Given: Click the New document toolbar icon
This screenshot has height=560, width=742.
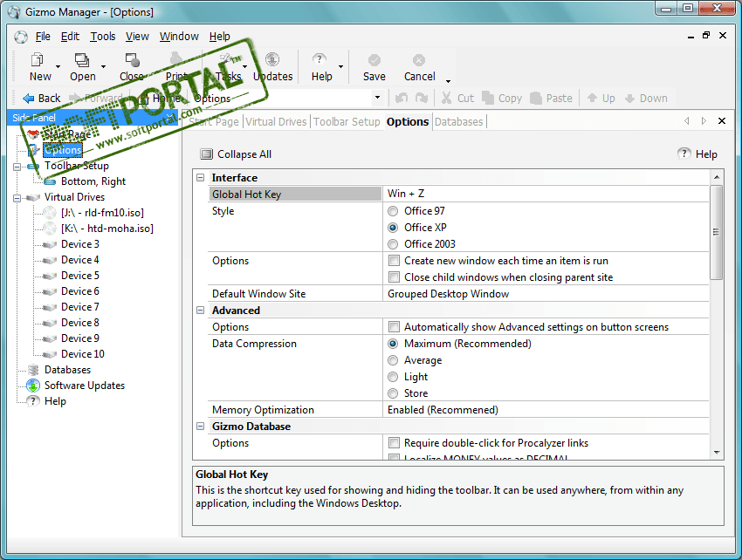Looking at the screenshot, I should [x=37, y=60].
